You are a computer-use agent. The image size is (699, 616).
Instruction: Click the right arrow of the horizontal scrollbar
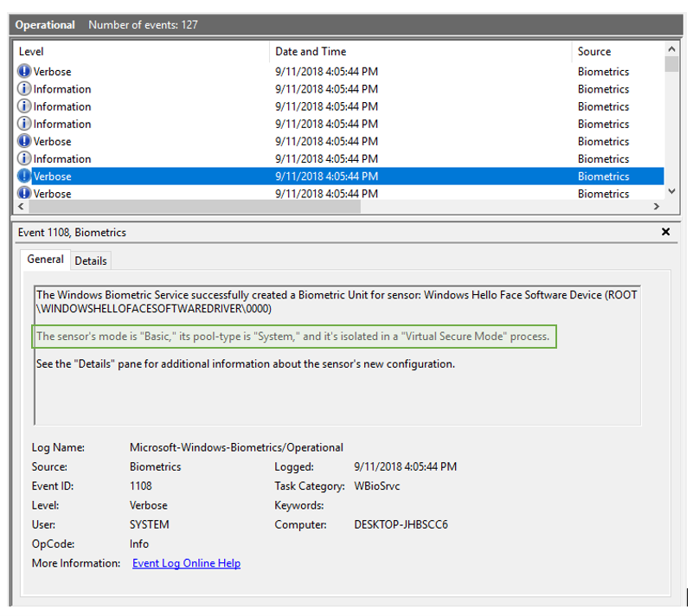(x=657, y=208)
